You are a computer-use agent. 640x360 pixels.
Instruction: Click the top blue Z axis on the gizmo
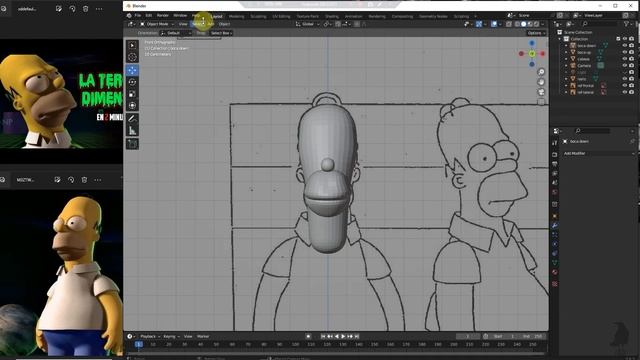pyautogui.click(x=532, y=43)
